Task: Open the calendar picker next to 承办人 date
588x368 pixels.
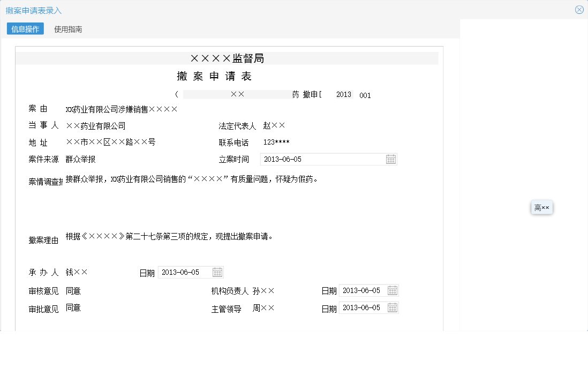Action: (217, 272)
